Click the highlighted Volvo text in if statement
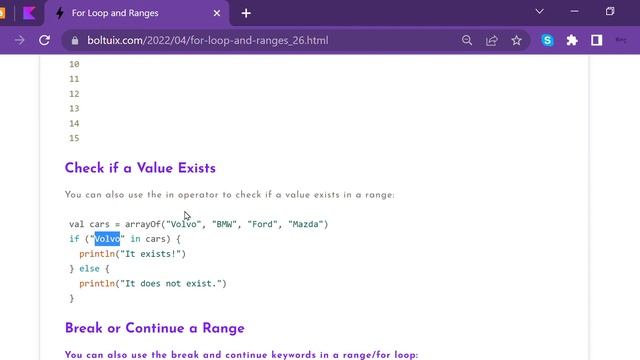Image resolution: width=640 pixels, height=360 pixels. (107, 239)
